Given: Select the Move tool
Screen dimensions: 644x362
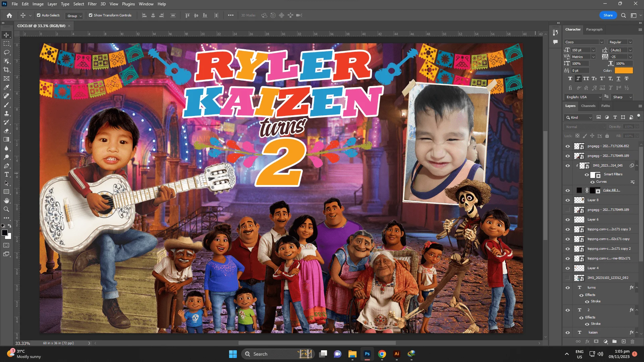Looking at the screenshot, I should coord(6,35).
